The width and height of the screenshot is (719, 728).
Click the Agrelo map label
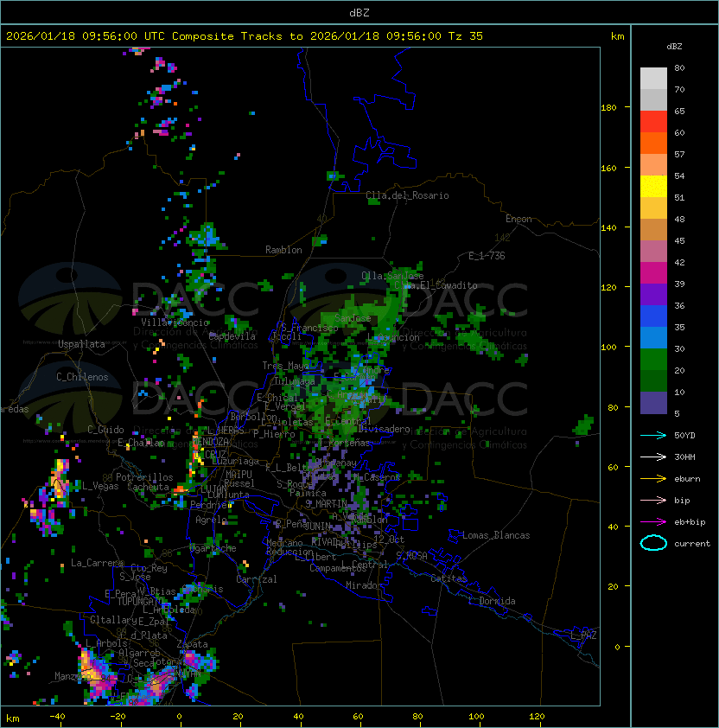click(211, 520)
